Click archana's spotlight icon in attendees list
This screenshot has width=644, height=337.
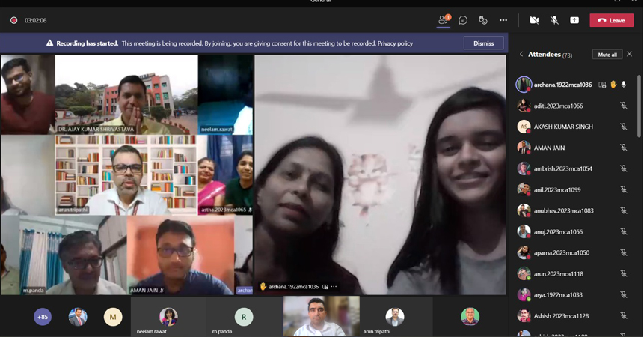(602, 85)
